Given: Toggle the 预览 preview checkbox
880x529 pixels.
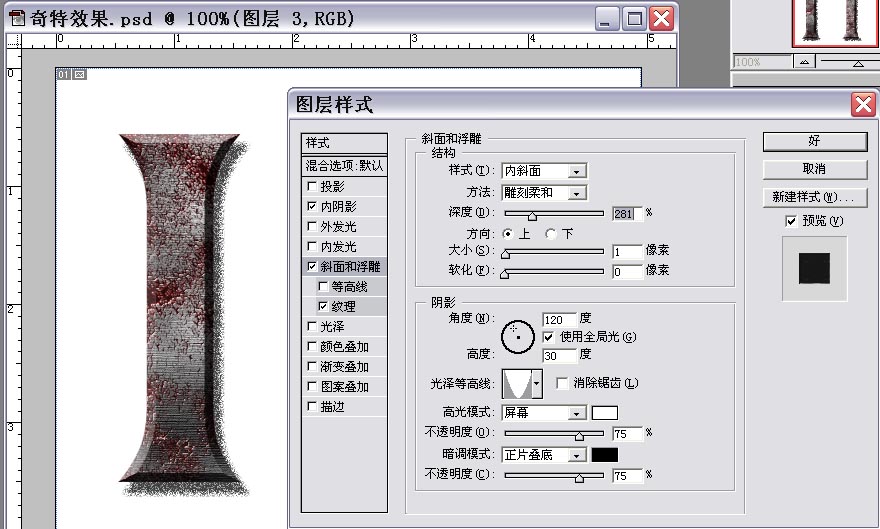Looking at the screenshot, I should [x=791, y=221].
